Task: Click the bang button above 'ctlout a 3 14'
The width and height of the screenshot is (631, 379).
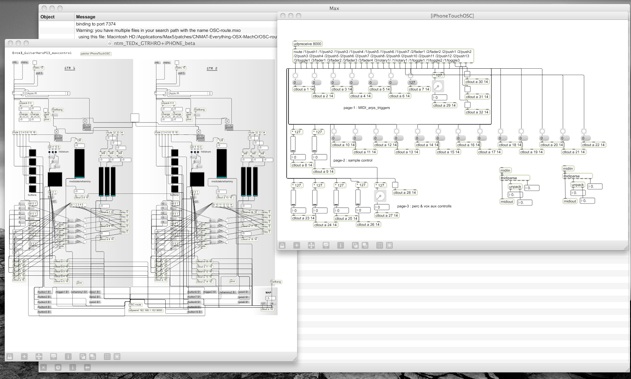Action: point(333,75)
